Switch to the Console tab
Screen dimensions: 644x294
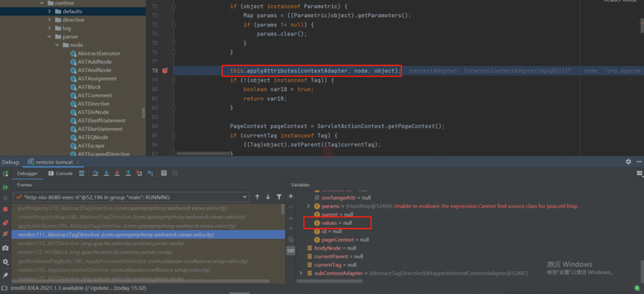pos(60,173)
